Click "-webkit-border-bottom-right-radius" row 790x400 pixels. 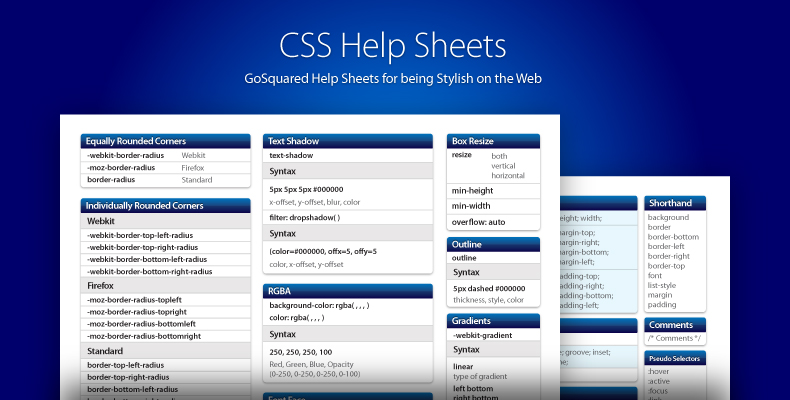[x=165, y=272]
